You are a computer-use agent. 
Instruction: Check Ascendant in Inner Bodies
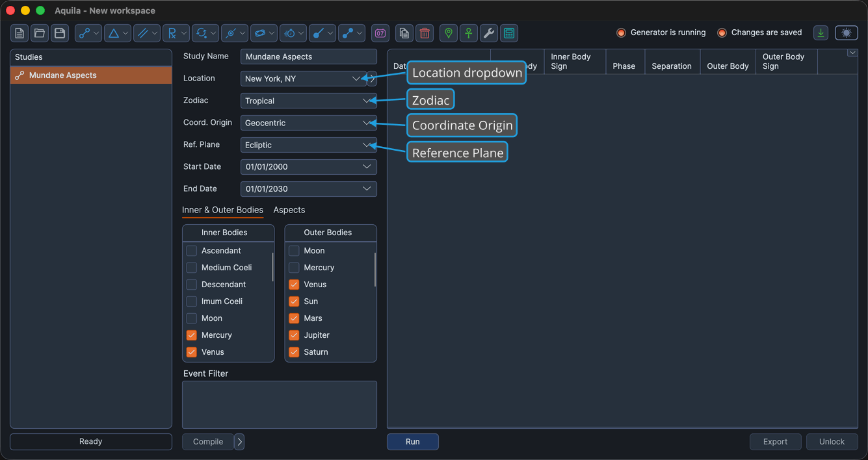click(192, 251)
